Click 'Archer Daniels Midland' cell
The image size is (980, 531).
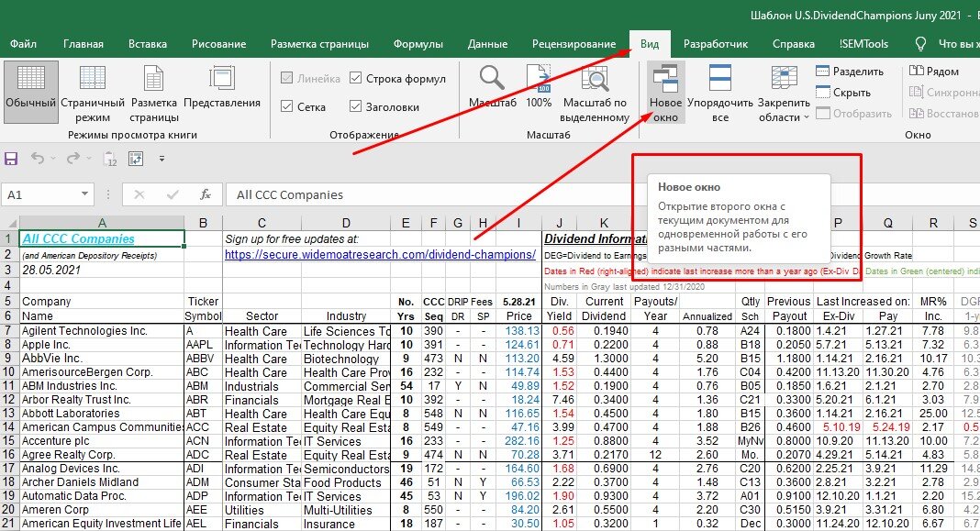102,481
